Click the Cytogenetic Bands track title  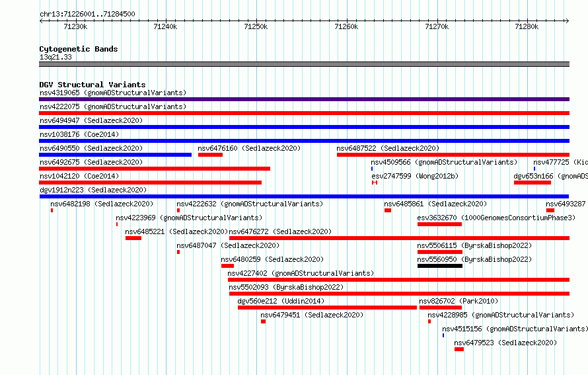pos(79,49)
